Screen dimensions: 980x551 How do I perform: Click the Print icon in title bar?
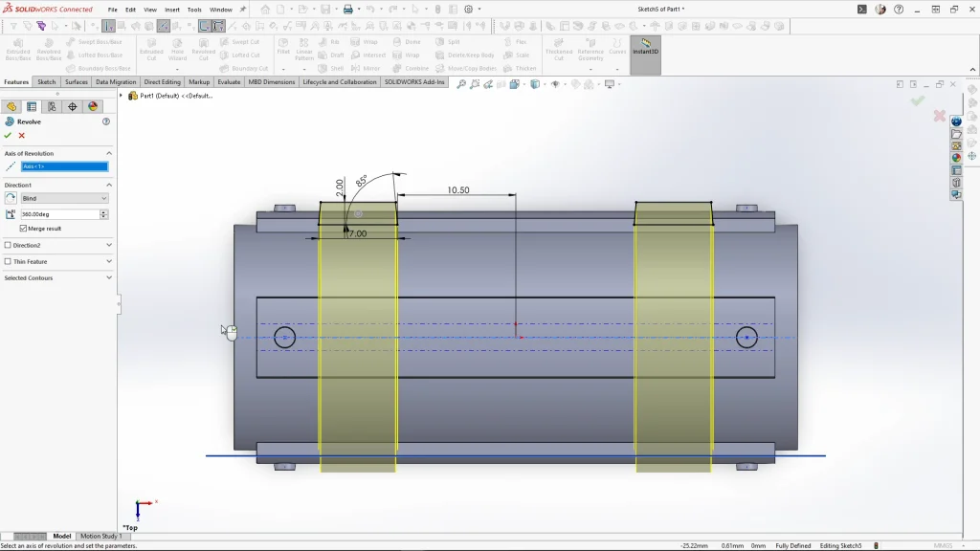pos(348,10)
